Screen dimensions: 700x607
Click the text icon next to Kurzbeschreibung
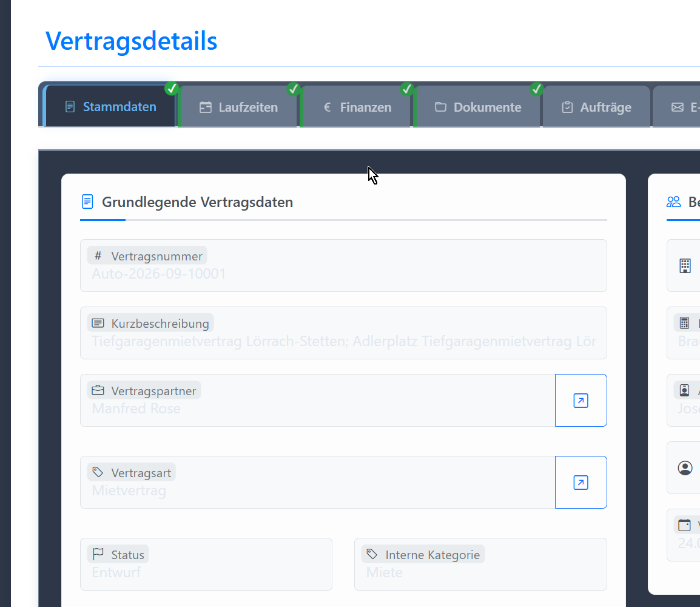tap(98, 323)
